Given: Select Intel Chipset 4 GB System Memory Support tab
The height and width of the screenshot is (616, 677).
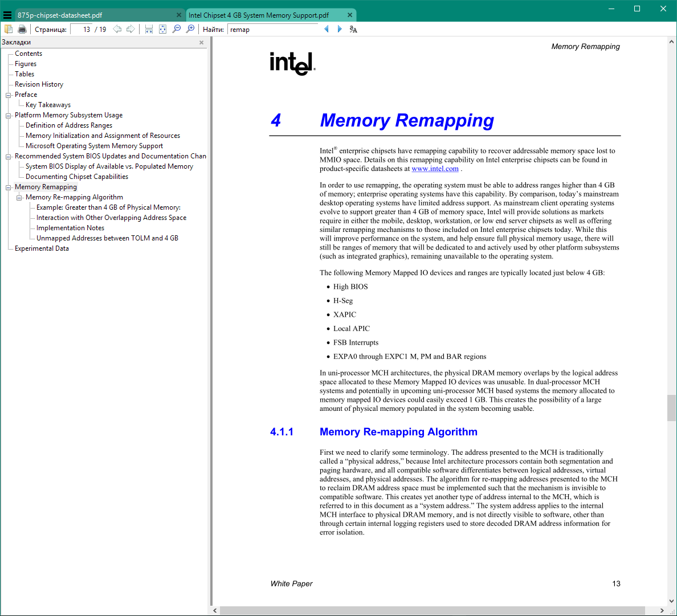Looking at the screenshot, I should point(259,15).
